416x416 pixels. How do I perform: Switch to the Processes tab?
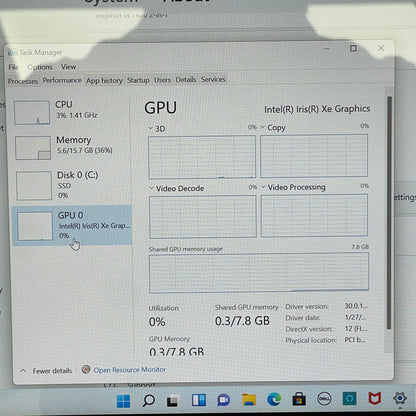pyautogui.click(x=23, y=81)
